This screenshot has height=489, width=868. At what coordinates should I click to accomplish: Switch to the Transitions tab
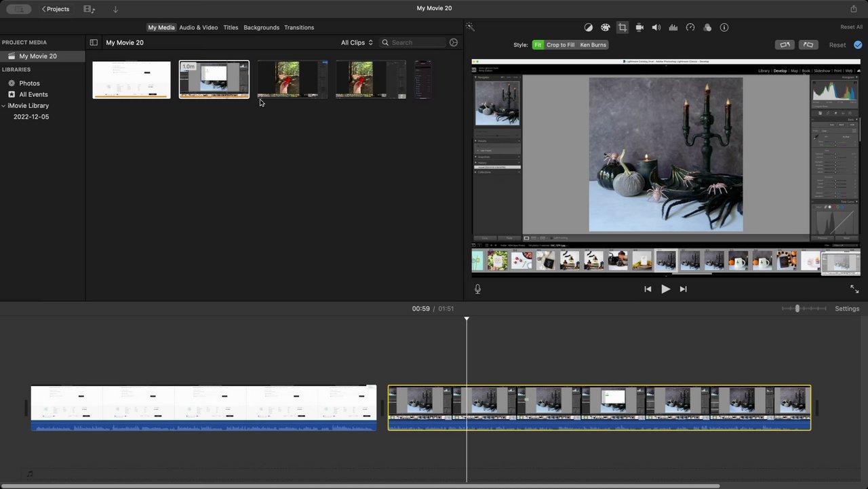[299, 28]
